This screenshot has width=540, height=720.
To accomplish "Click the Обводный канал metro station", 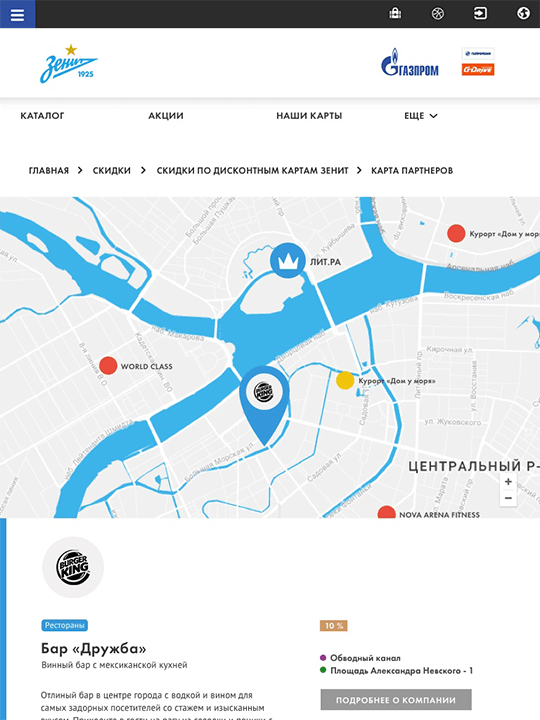I will point(365,658).
